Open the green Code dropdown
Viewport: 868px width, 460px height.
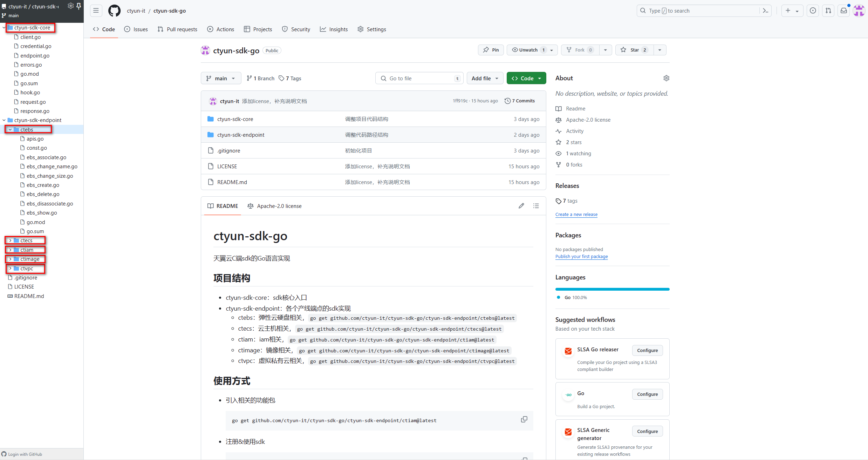pos(526,78)
